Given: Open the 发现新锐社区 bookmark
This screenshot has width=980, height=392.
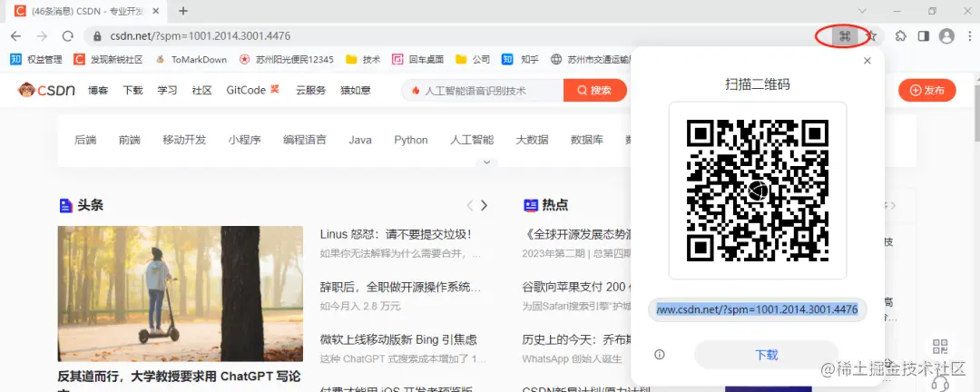Looking at the screenshot, I should point(108,59).
